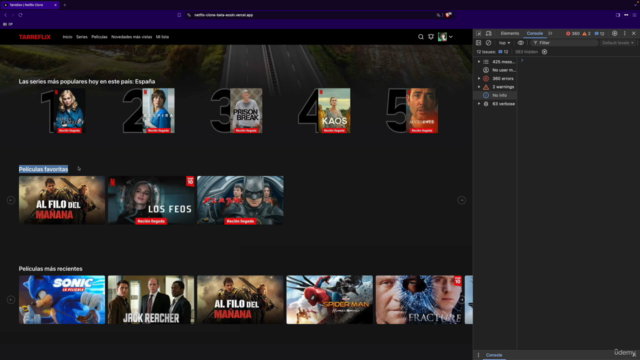Image resolution: width=640 pixels, height=360 pixels.
Task: Click the profile avatar picture
Action: (442, 37)
